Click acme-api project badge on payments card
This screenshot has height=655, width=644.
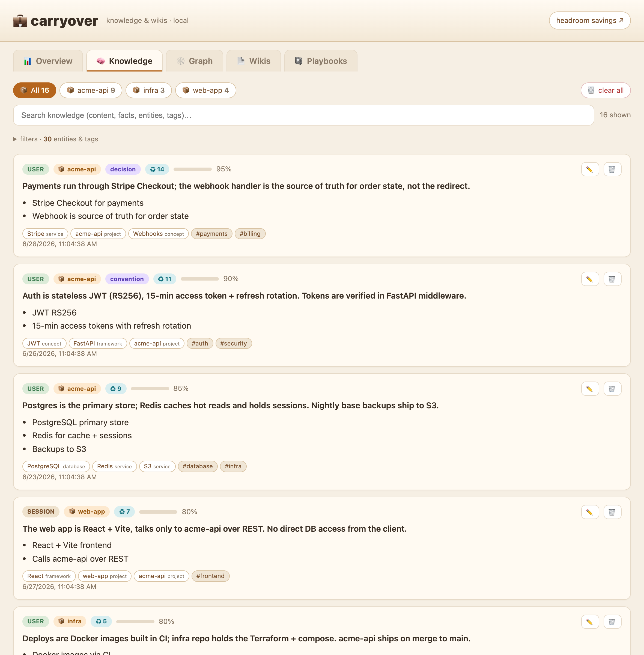point(77,169)
